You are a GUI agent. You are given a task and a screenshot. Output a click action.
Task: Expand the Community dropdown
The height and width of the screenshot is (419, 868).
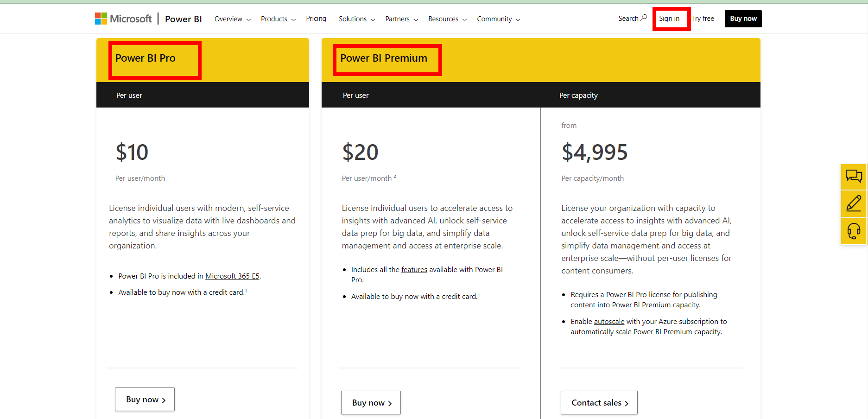(x=499, y=19)
